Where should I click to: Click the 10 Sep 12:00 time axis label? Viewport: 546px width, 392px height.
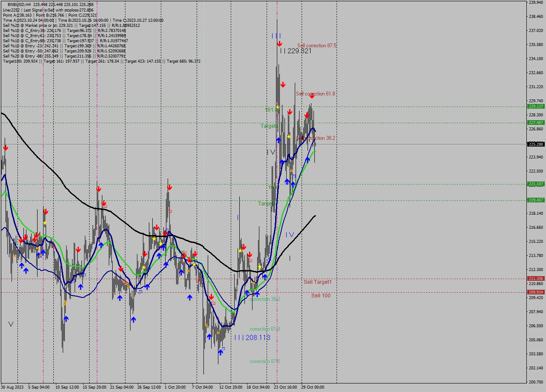[x=67, y=387]
